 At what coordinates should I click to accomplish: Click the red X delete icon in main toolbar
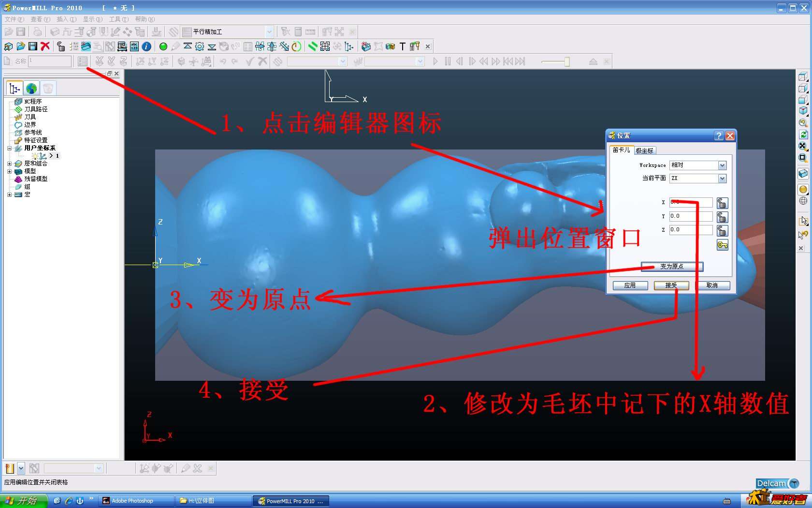45,46
